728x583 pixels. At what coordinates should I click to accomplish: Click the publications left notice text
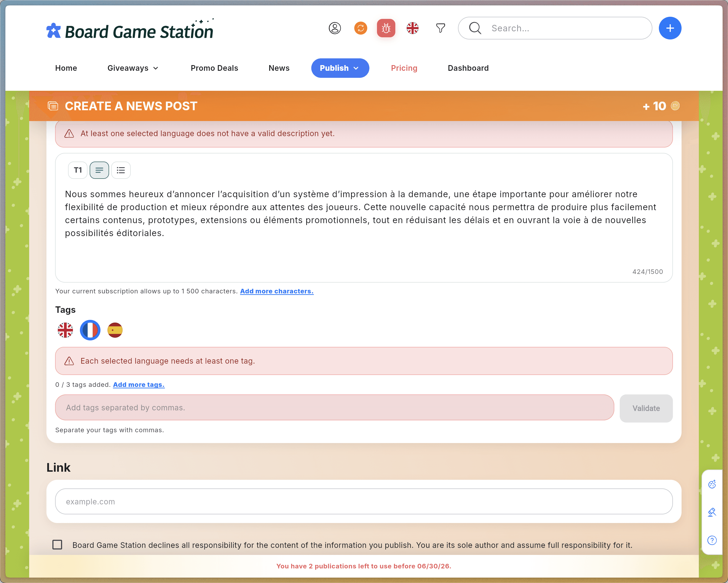point(364,566)
